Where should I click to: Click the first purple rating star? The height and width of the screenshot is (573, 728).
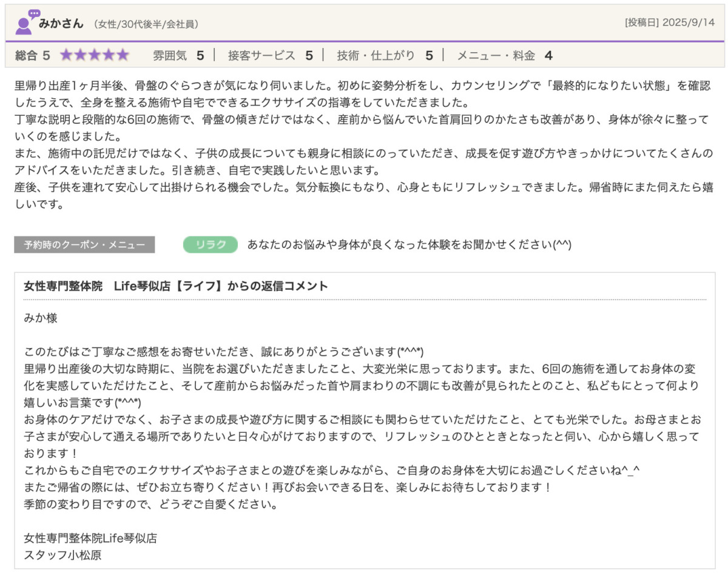[x=66, y=56]
